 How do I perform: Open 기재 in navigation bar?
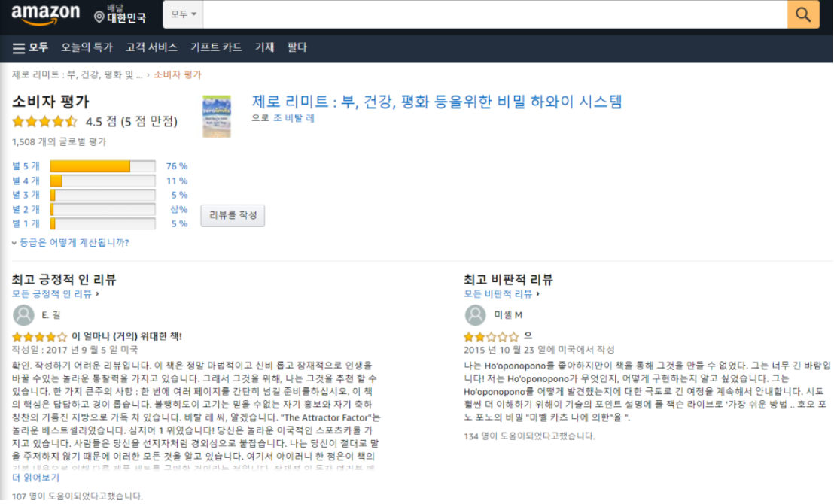coord(264,47)
